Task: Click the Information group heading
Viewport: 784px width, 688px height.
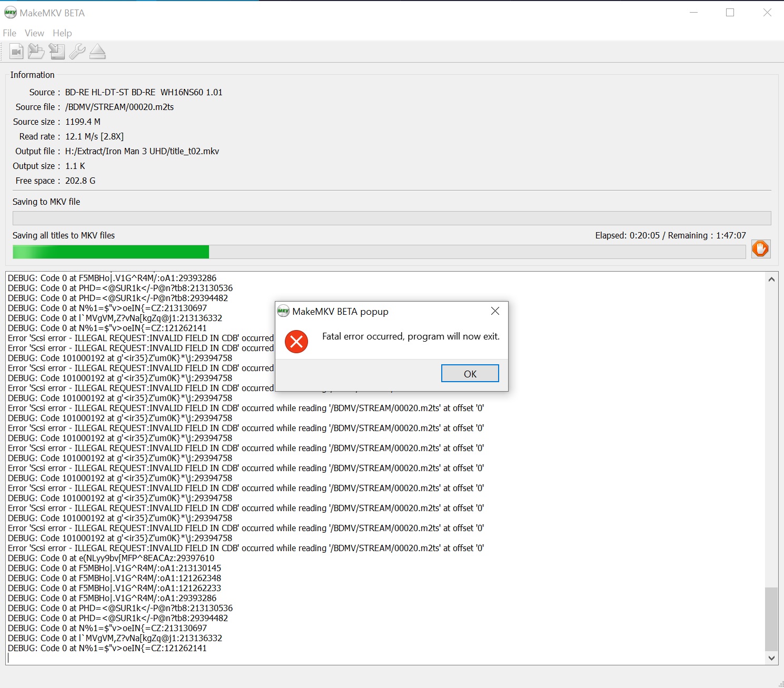Action: pyautogui.click(x=33, y=75)
